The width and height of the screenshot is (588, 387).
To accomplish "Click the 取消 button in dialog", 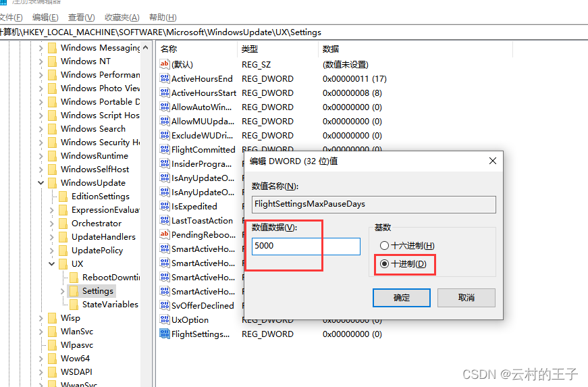I will click(x=466, y=298).
